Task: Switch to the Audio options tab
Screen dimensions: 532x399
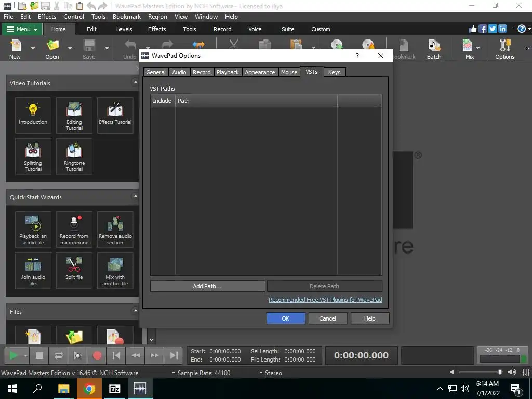Action: click(179, 72)
